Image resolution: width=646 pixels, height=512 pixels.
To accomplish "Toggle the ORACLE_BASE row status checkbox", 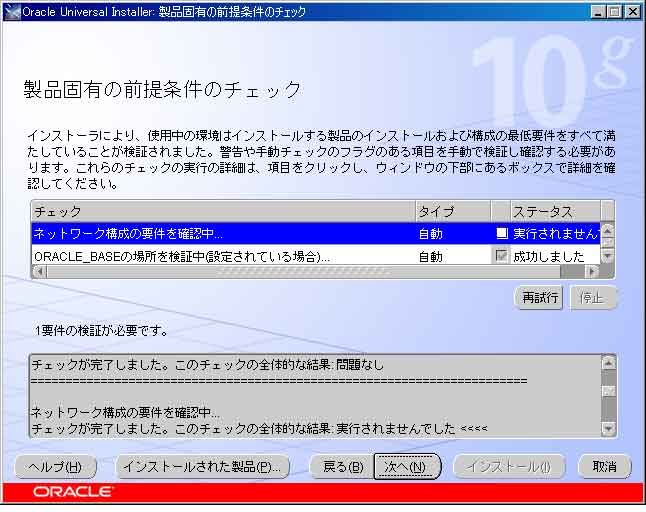I will coord(501,256).
